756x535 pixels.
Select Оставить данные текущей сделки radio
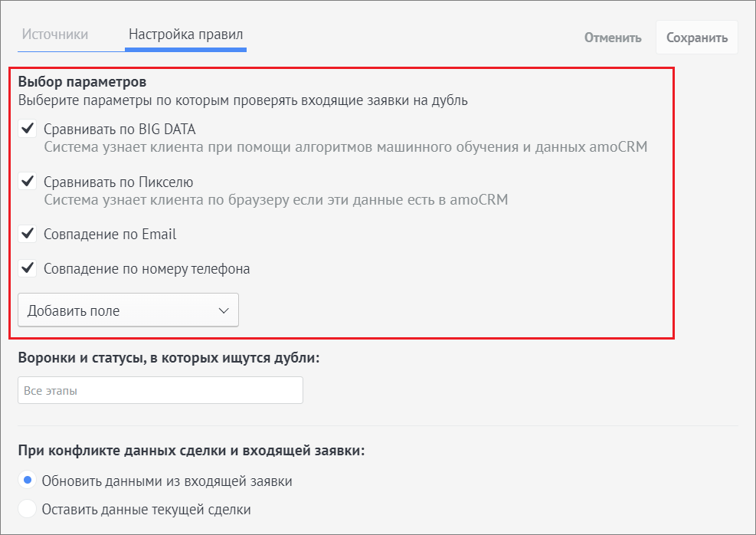pos(28,508)
